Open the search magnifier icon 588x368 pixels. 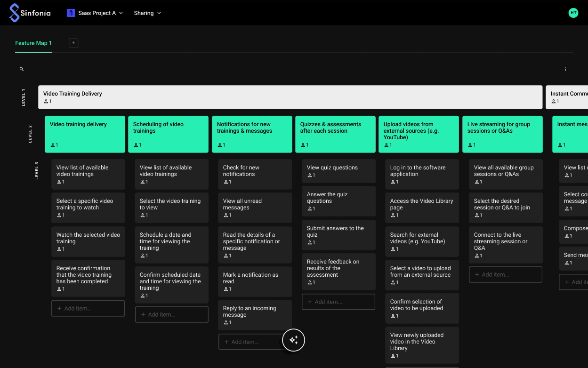click(22, 69)
